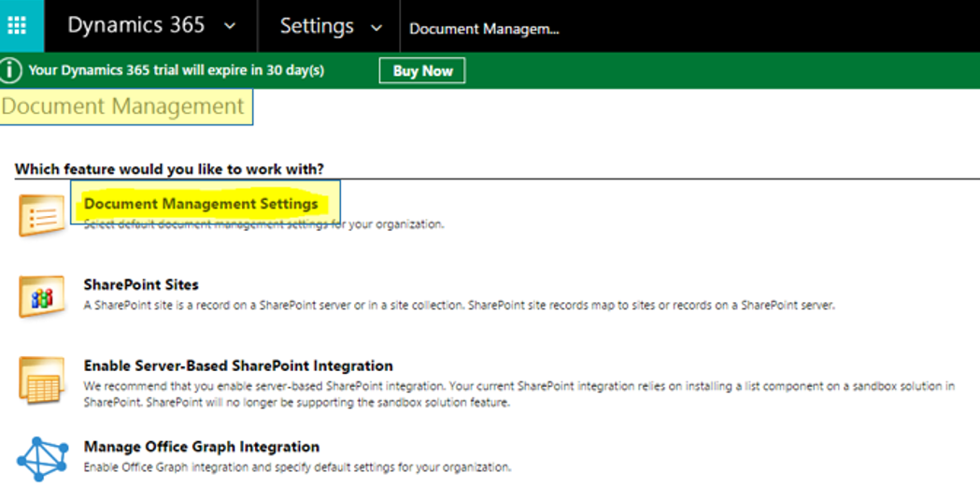The width and height of the screenshot is (980, 502).
Task: Open Manage Office Graph Integration
Action: pos(201,446)
